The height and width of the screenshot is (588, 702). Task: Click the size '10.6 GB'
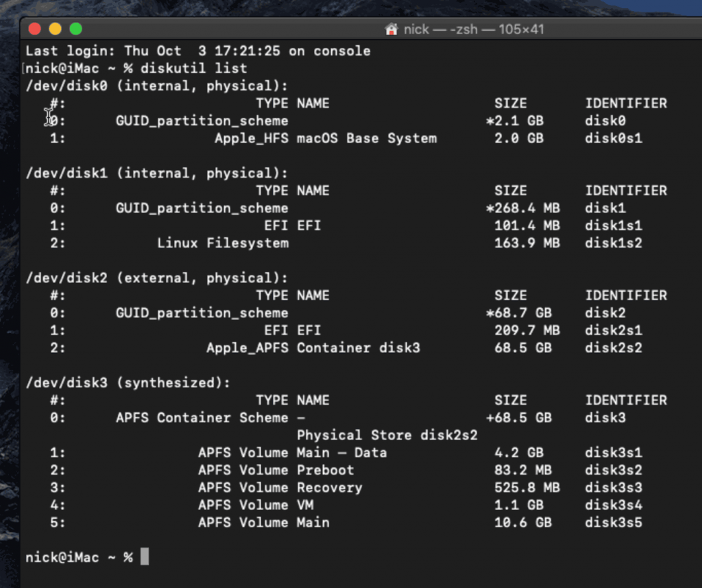click(x=523, y=522)
